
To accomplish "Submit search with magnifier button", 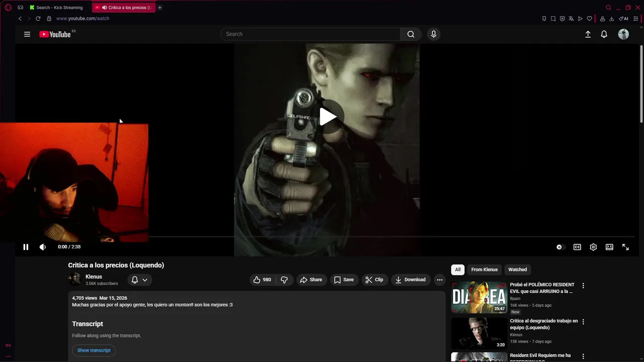I will pyautogui.click(x=411, y=34).
